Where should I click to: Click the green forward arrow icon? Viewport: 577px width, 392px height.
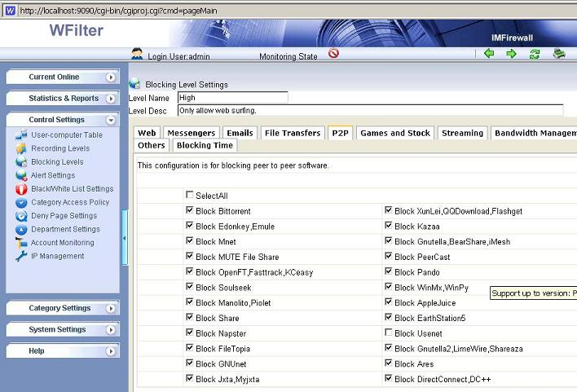[x=511, y=54]
